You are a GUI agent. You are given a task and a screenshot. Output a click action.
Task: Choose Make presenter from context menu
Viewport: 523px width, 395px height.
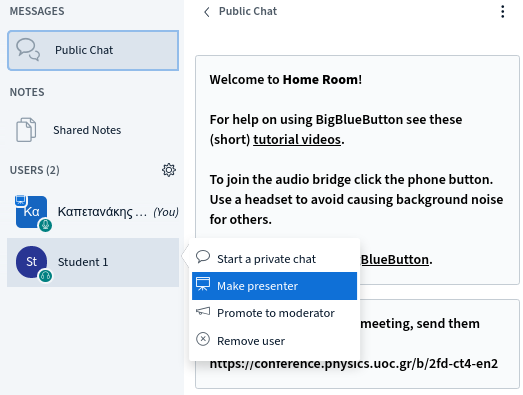(274, 286)
